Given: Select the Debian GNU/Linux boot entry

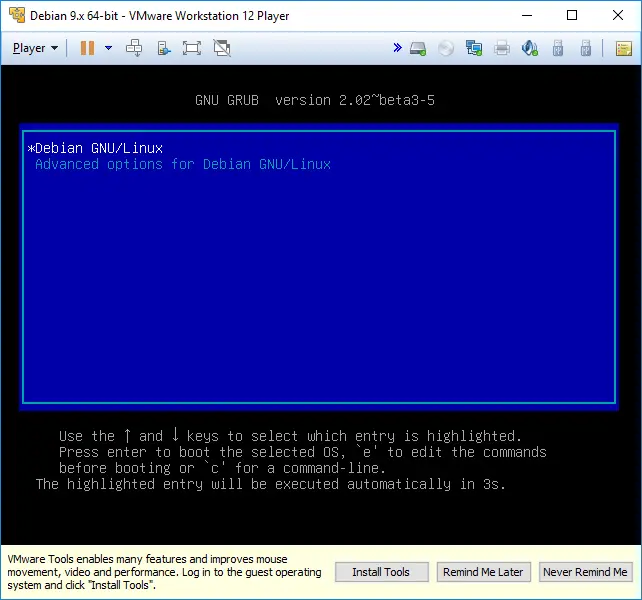Looking at the screenshot, I should 319,148.
